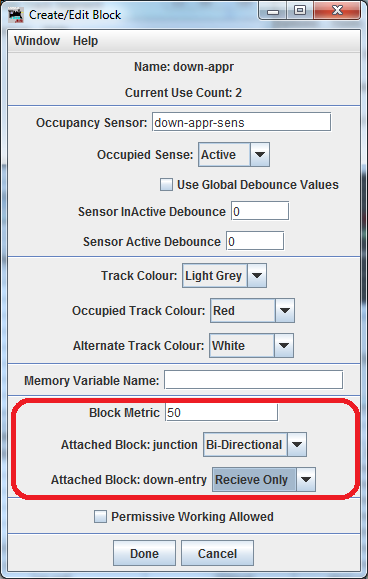This screenshot has height=579, width=368.
Task: Open junction Bi-Directional direction dropdown
Action: (255, 444)
